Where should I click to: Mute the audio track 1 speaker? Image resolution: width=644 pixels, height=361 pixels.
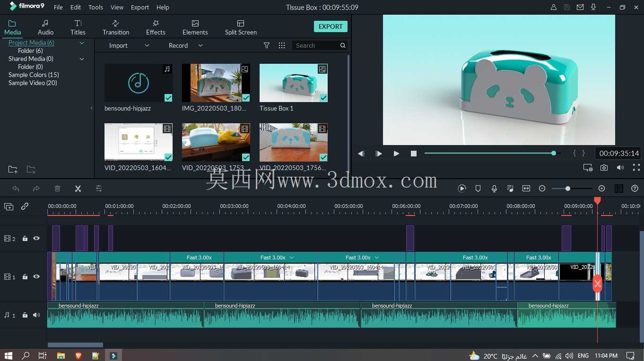point(36,315)
